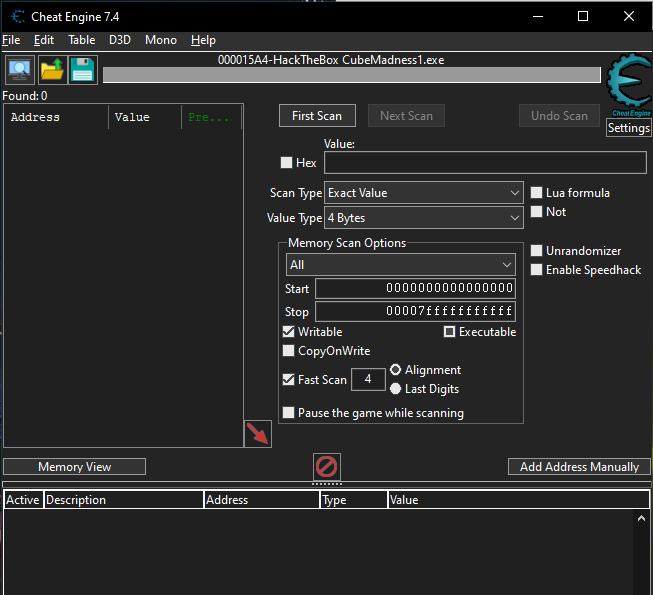Click the Next Scan button
The image size is (653, 595).
[x=406, y=116]
